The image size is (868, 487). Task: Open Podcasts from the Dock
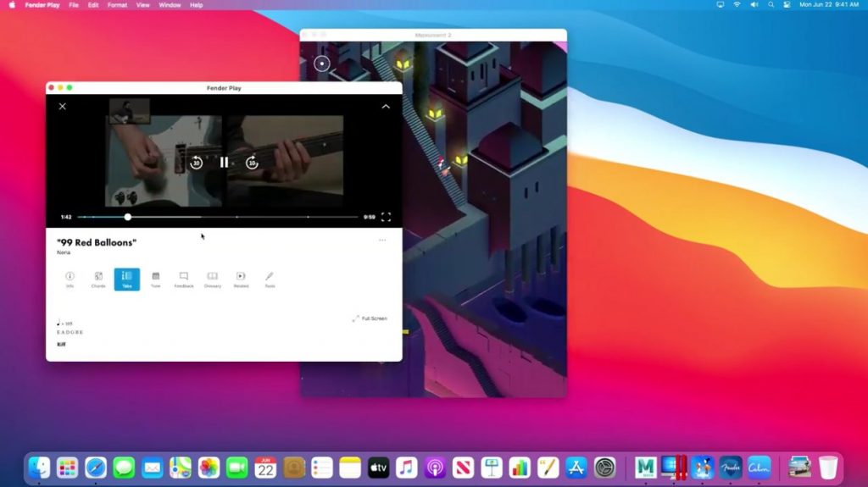click(x=435, y=468)
